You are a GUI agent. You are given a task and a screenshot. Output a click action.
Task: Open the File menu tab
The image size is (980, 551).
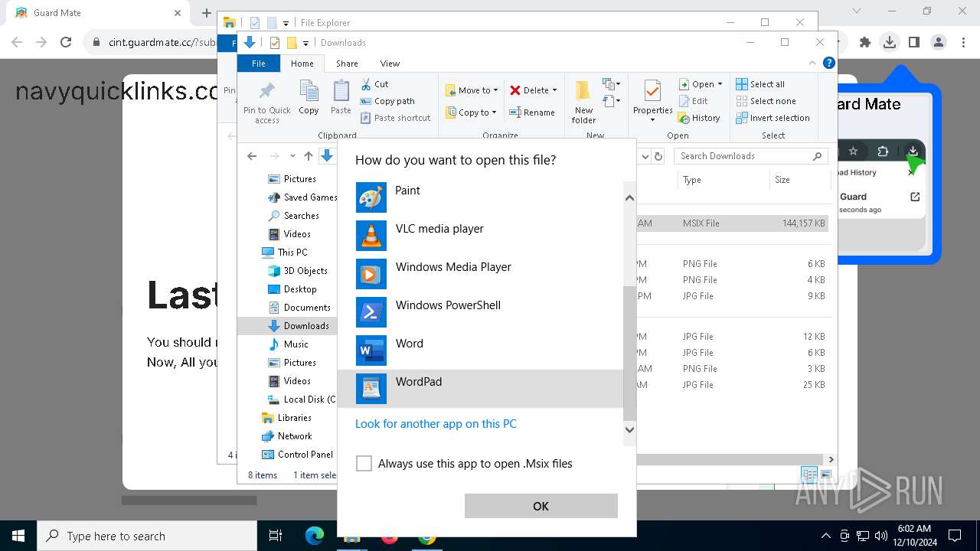pyautogui.click(x=259, y=64)
